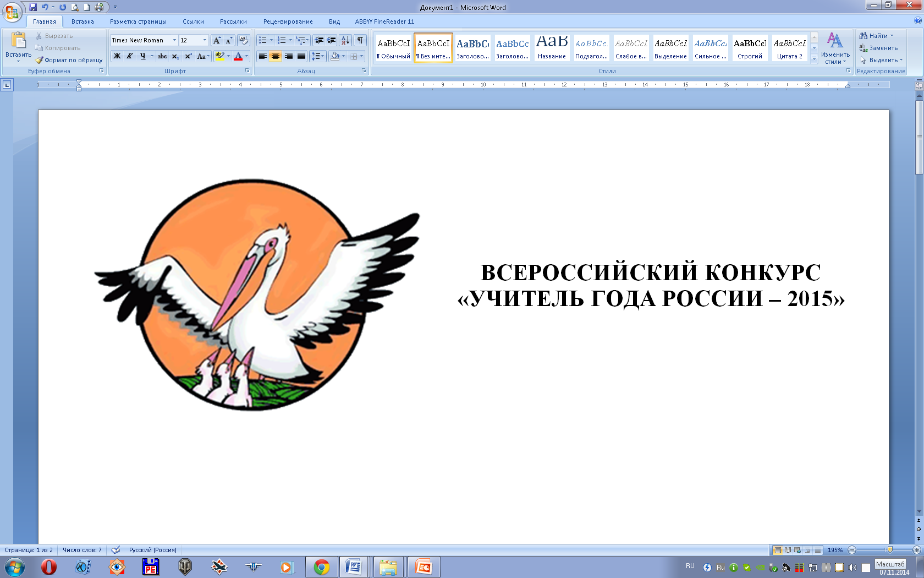Viewport: 924px width, 578px height.
Task: Click the Office button
Action: pyautogui.click(x=12, y=12)
